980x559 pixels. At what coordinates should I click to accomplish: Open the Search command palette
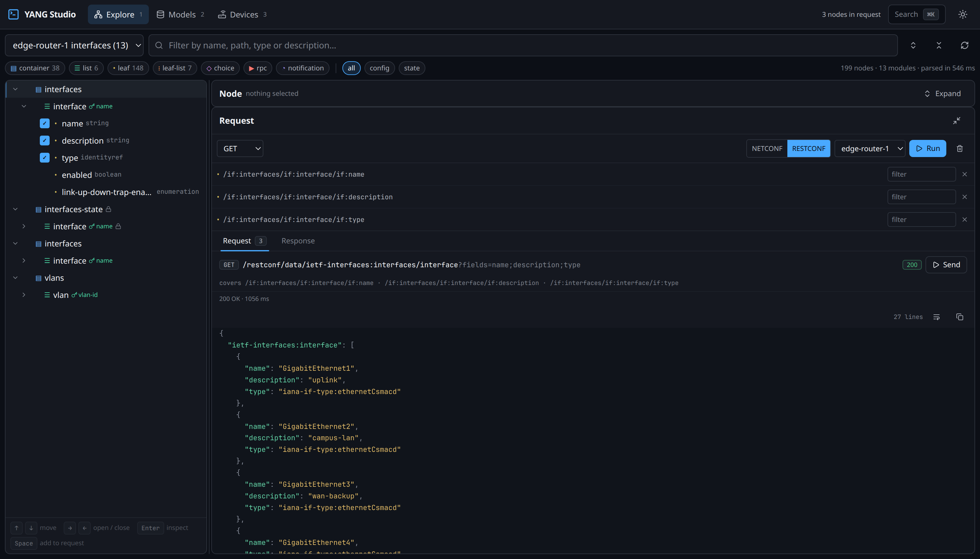tap(917, 14)
